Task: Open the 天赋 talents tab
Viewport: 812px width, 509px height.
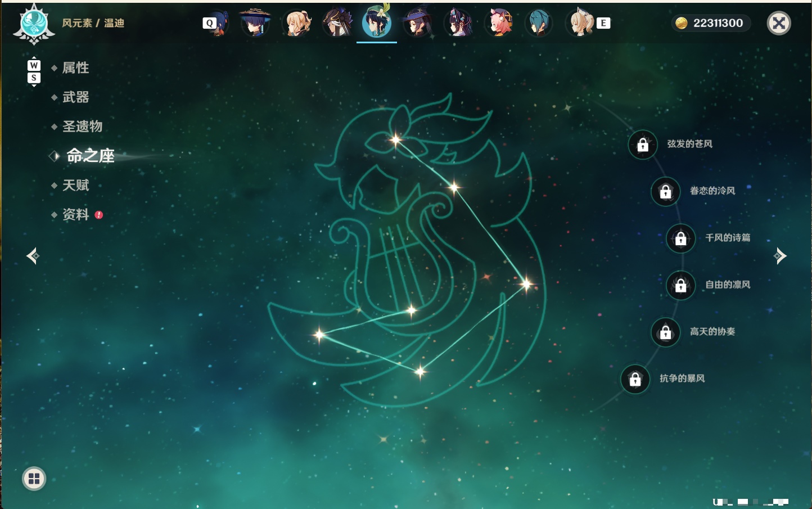Action: (x=75, y=185)
